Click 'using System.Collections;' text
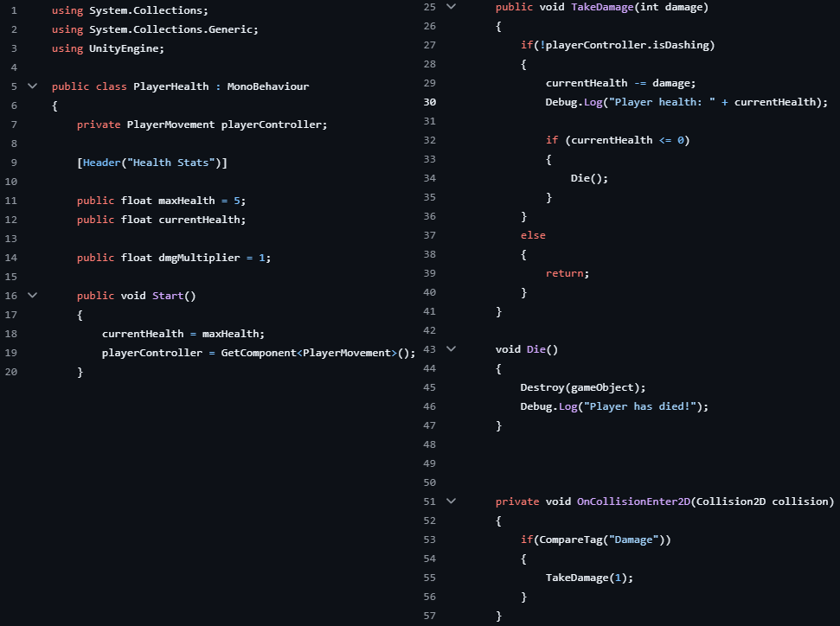The image size is (840, 626). [130, 10]
